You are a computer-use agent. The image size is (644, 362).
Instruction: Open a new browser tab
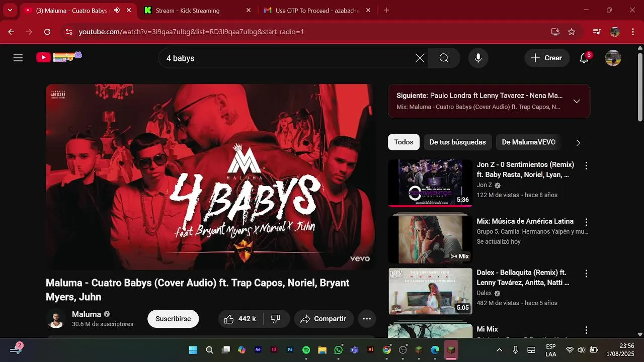386,10
